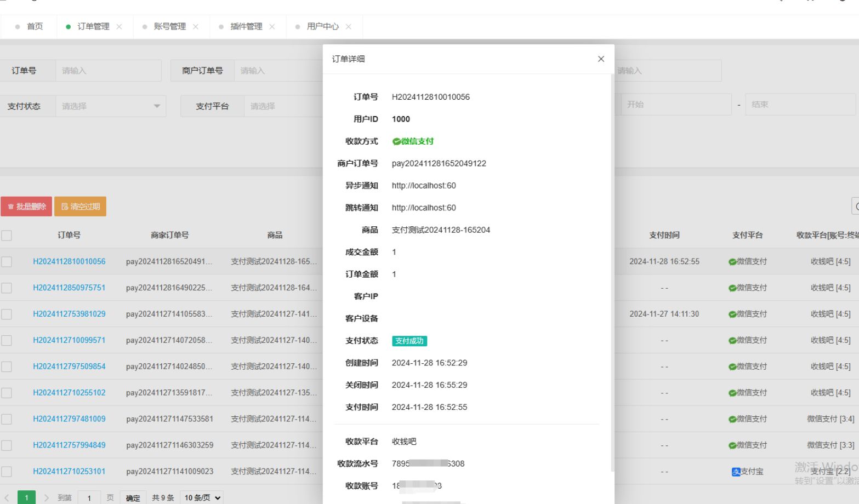Click the trash icon on 批量删除 button

11,206
